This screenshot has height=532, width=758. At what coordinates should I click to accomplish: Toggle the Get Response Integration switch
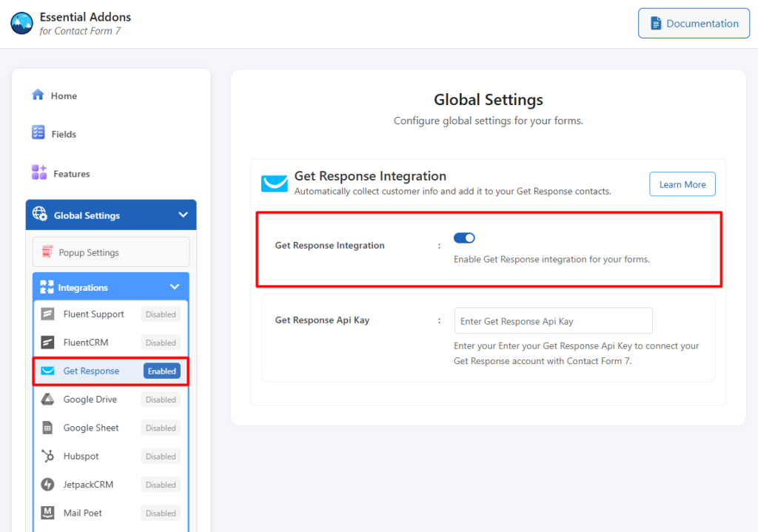464,238
